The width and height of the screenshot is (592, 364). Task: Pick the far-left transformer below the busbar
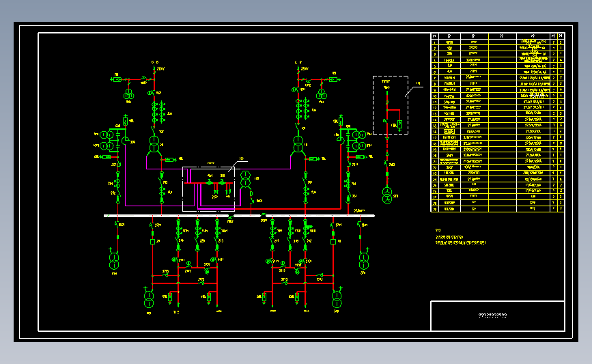(x=114, y=261)
